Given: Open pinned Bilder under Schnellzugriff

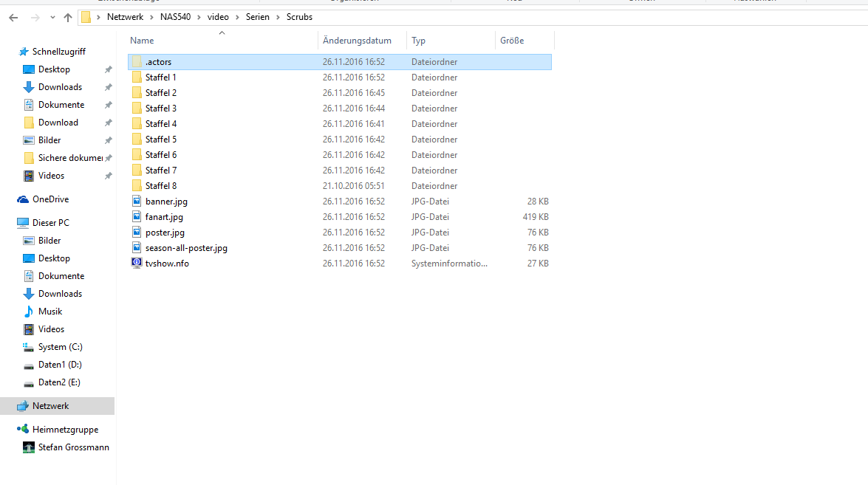Looking at the screenshot, I should (x=49, y=140).
